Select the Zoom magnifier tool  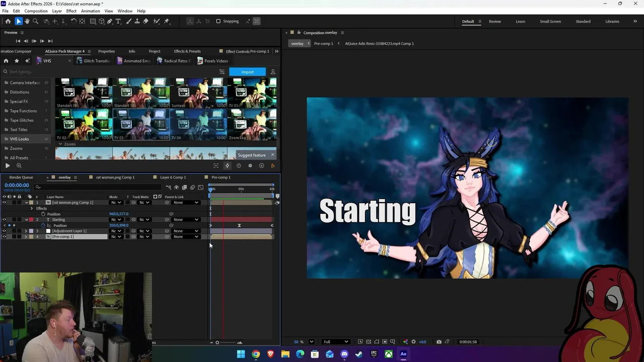coord(35,21)
